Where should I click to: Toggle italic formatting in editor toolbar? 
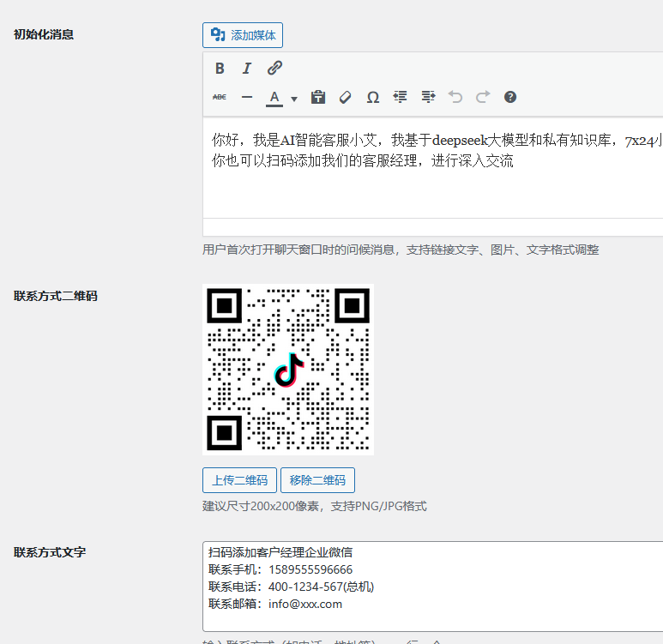246,68
